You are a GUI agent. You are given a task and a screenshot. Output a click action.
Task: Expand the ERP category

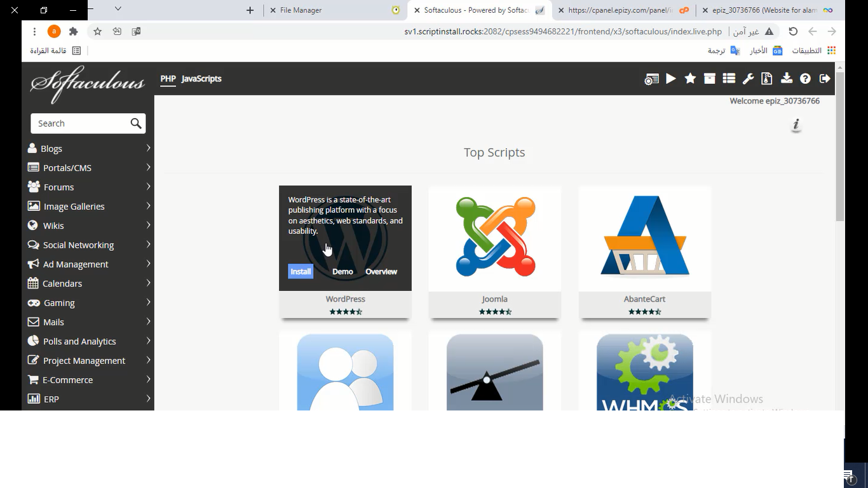[x=89, y=399]
